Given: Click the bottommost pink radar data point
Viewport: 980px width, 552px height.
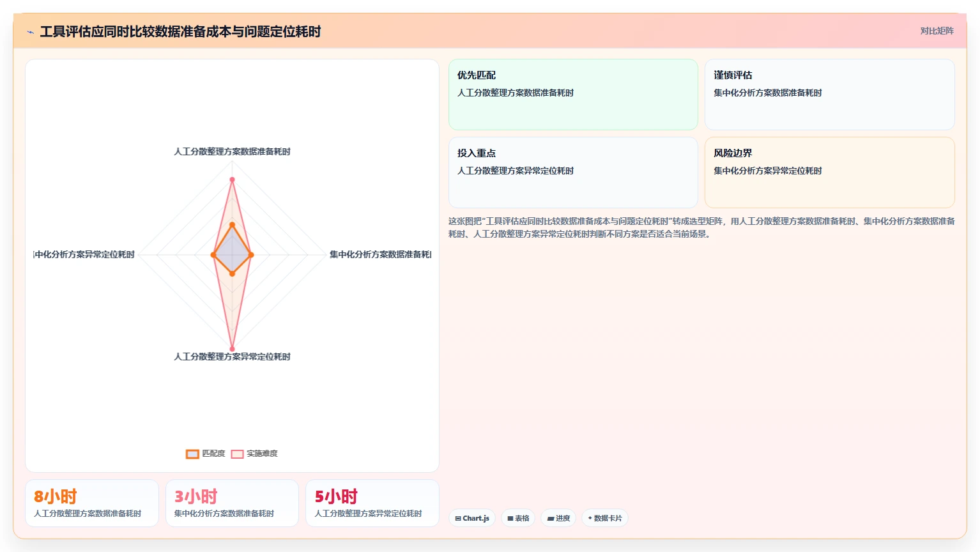Looking at the screenshot, I should click(x=232, y=349).
